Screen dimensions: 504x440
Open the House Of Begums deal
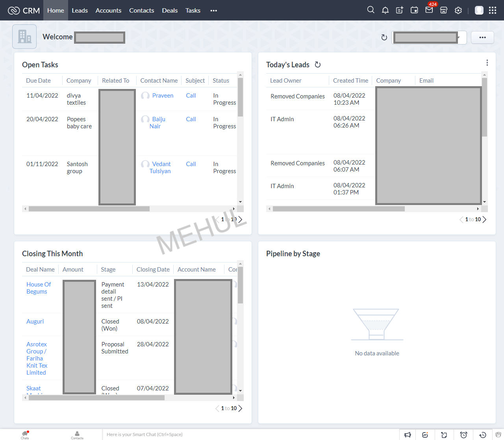[38, 288]
